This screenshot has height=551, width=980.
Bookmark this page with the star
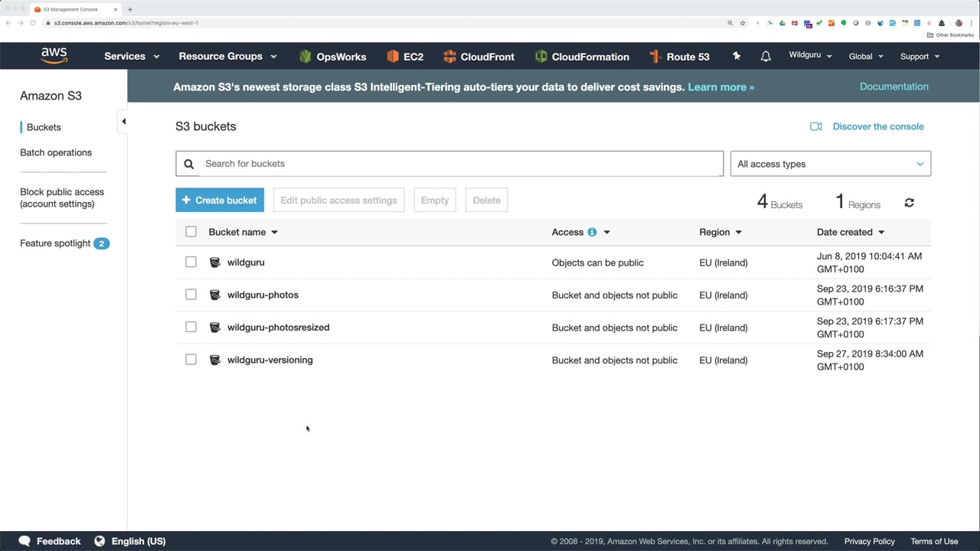point(742,23)
